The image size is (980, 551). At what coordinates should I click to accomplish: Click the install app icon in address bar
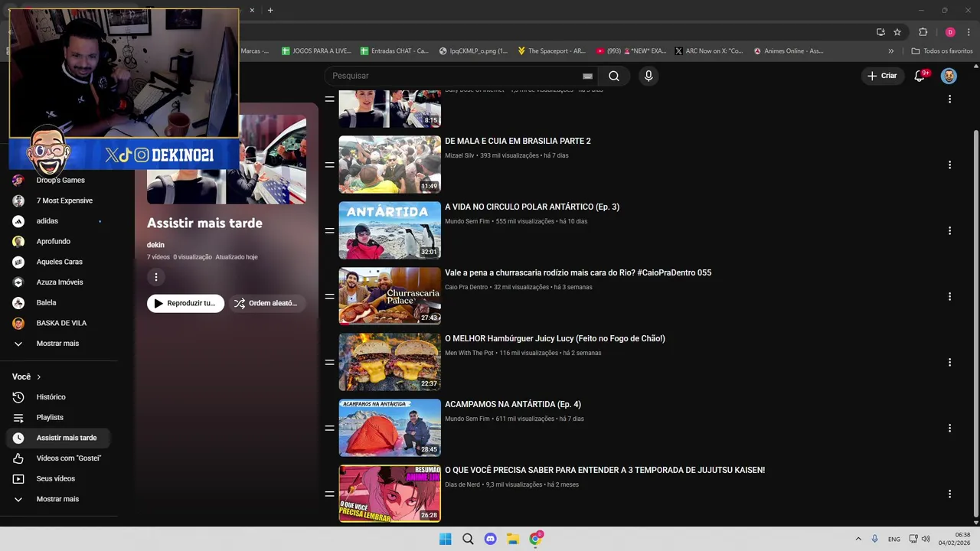click(880, 32)
